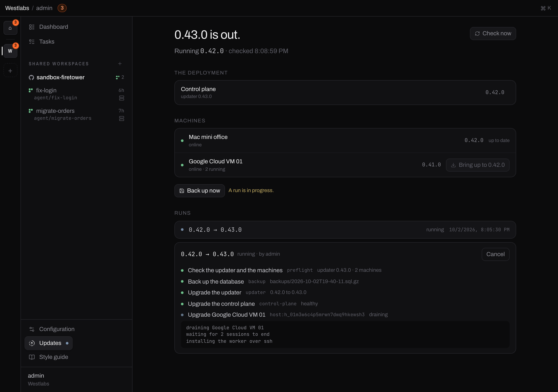
Task: Add a shared workspace with plus icon
Action: pyautogui.click(x=120, y=64)
